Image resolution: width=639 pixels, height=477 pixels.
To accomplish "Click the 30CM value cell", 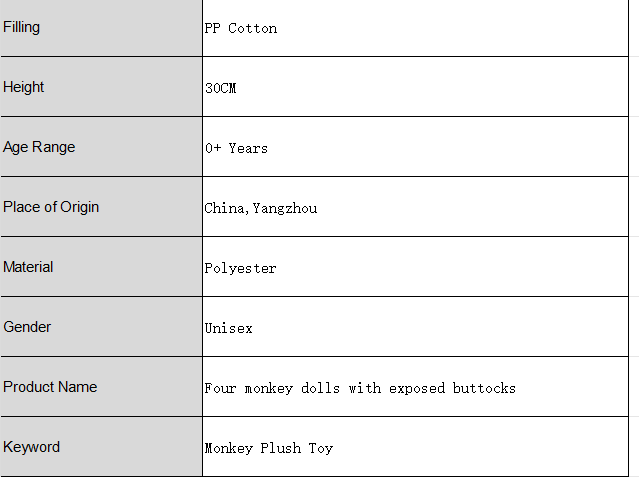I will point(415,87).
